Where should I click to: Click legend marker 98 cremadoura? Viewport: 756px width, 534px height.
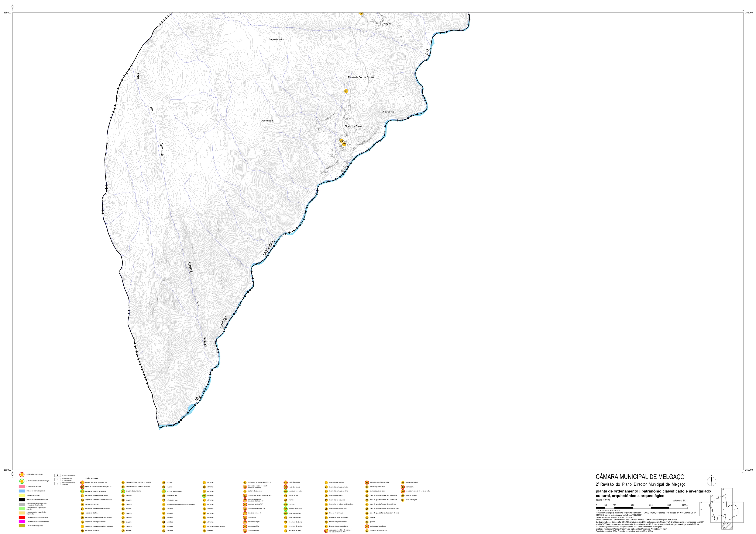[403, 487]
